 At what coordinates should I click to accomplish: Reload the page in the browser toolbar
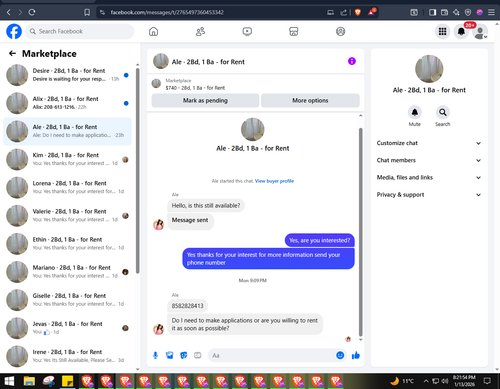(x=32, y=12)
